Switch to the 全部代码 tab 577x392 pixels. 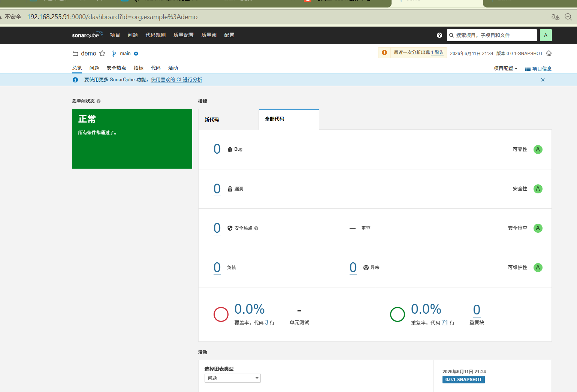click(x=289, y=119)
